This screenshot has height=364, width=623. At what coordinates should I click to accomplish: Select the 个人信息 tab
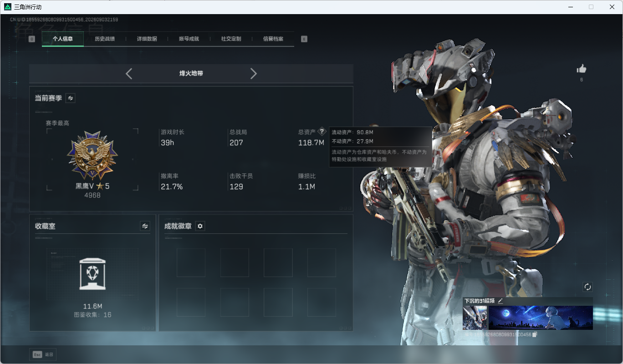[x=63, y=39]
